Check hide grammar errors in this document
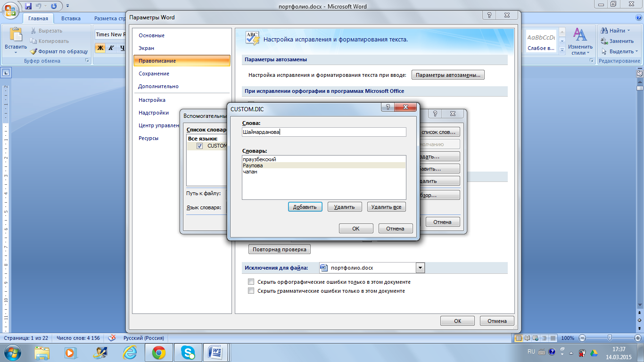The width and height of the screenshot is (644, 362). (251, 291)
